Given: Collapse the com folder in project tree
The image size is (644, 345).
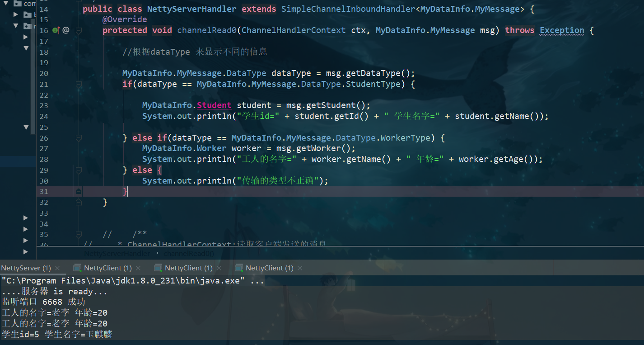Looking at the screenshot, I should (6, 4).
